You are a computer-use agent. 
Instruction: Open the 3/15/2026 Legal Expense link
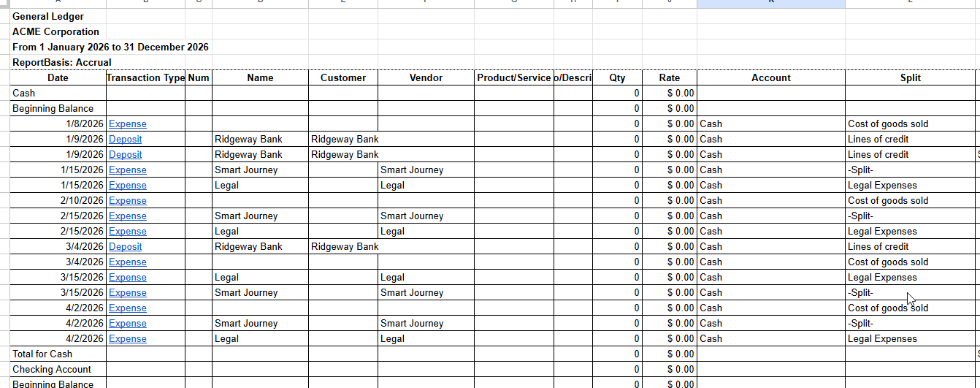click(127, 278)
